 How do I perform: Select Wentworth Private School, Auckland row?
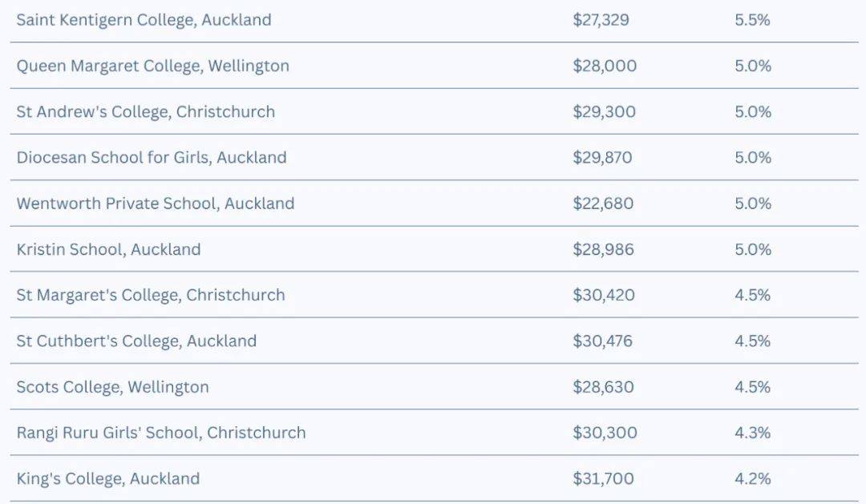tap(434, 204)
